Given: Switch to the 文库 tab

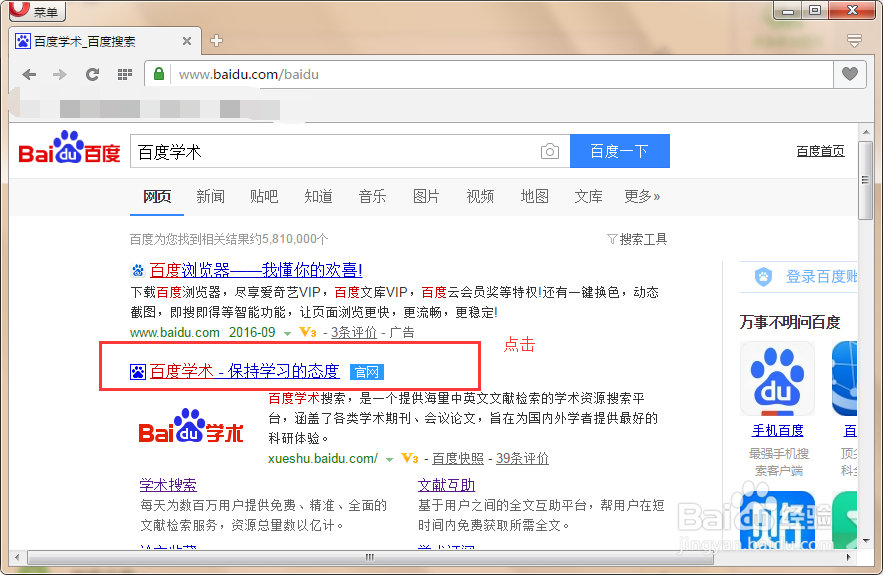Looking at the screenshot, I should click(588, 197).
